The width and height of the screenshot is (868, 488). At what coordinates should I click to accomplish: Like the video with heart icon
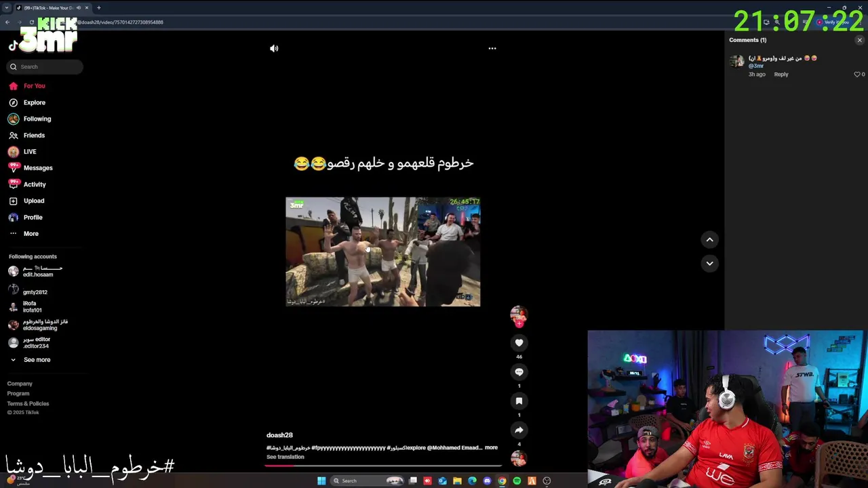point(519,343)
